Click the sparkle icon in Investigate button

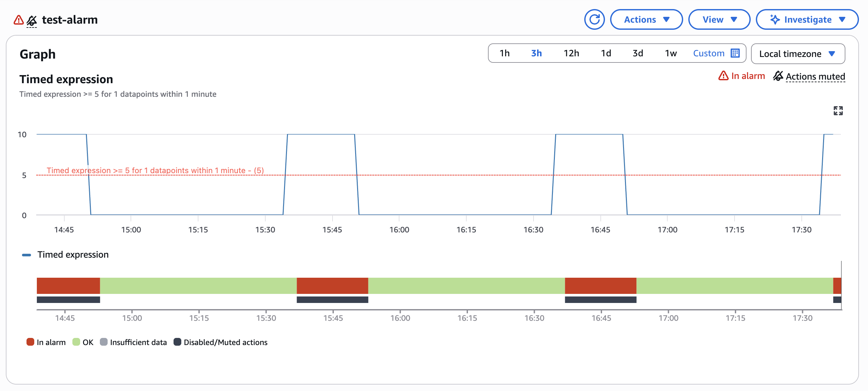coord(775,19)
